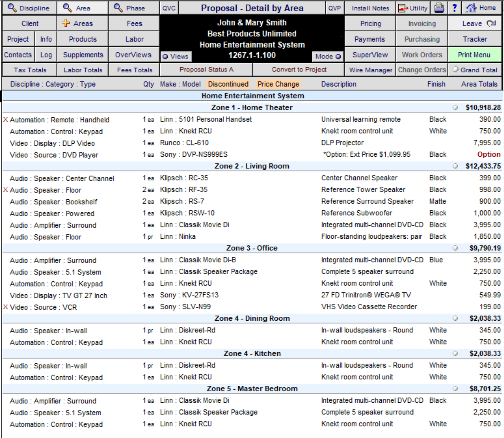The height and width of the screenshot is (438, 504).
Task: Toggle Zone 3 Office total radio
Action: coord(455,248)
